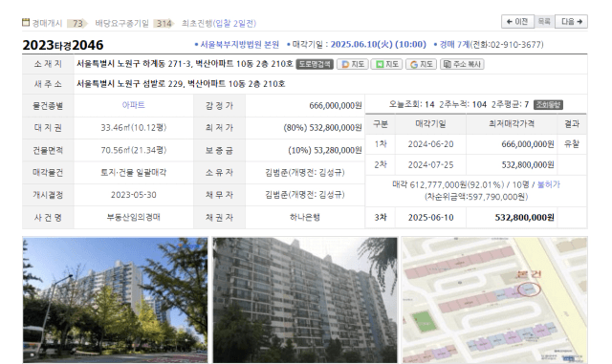Click the 서울북부지방법원 본원 court link
This screenshot has width=612, height=364.
240,45
